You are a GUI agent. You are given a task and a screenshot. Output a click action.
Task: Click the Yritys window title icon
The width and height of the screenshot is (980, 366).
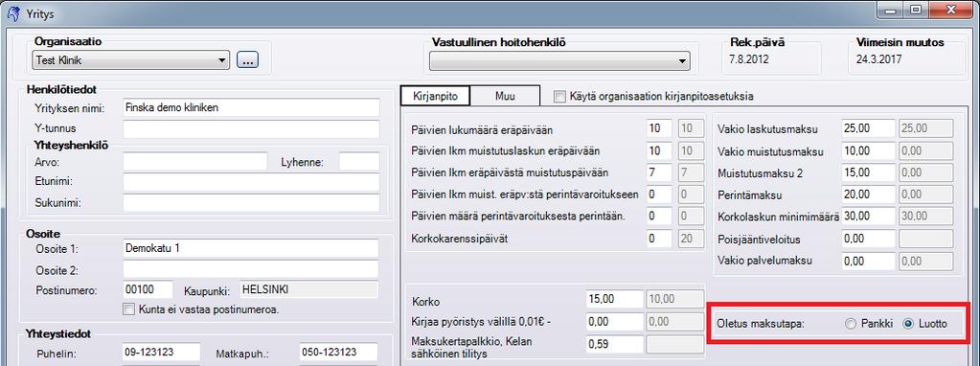(x=12, y=13)
